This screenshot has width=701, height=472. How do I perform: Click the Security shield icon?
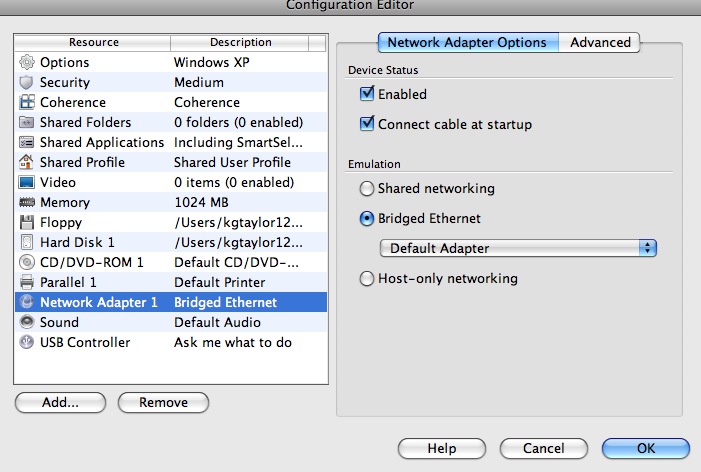point(27,82)
